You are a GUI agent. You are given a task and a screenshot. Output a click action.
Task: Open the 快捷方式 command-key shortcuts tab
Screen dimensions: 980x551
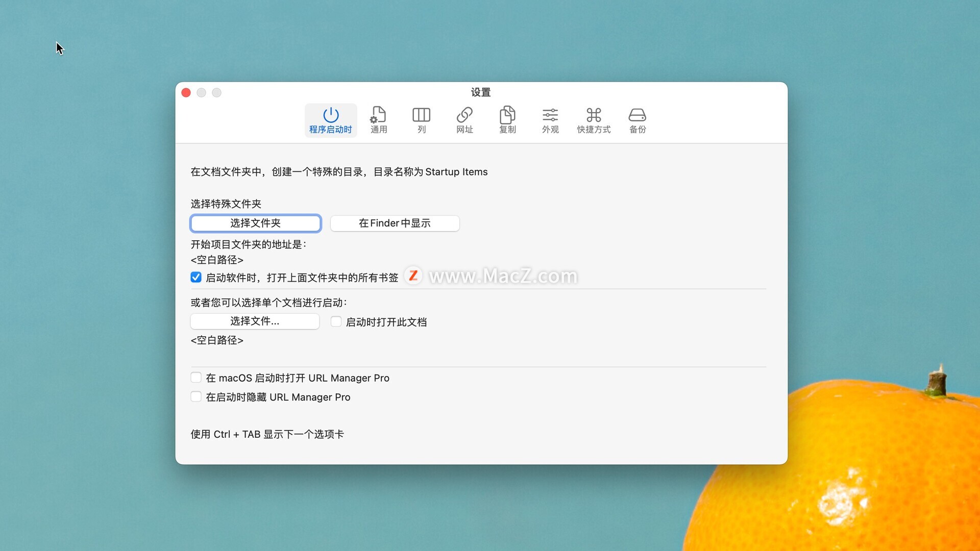pyautogui.click(x=594, y=120)
